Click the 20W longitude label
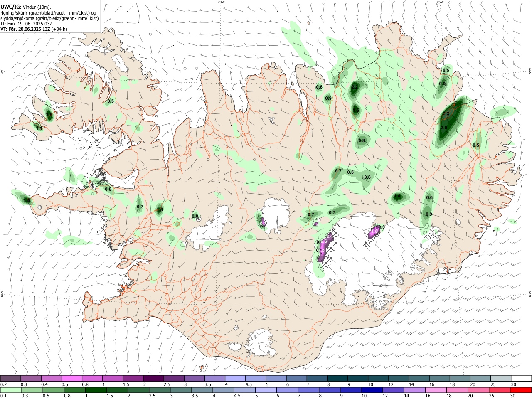 pos(221,2)
